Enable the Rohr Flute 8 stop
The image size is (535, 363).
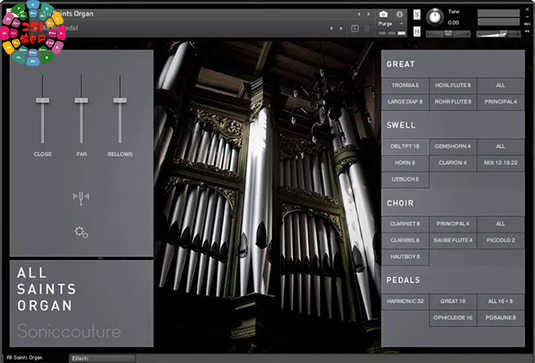click(x=453, y=102)
